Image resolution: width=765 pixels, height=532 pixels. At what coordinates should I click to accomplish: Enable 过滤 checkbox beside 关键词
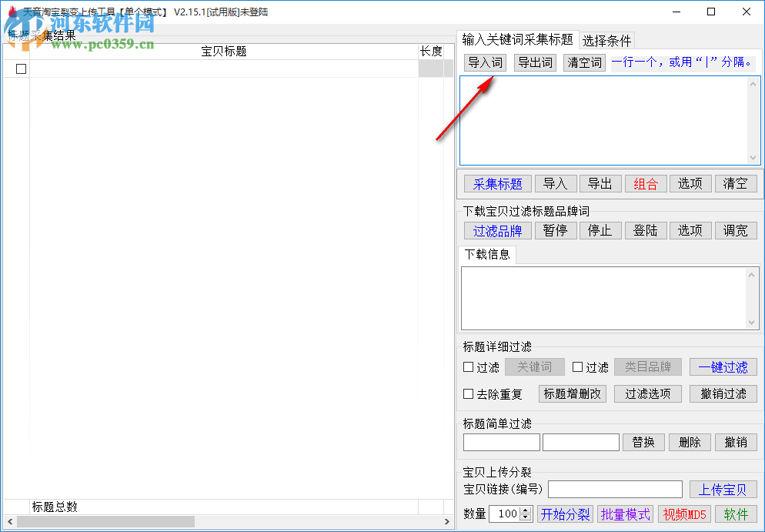click(x=469, y=367)
